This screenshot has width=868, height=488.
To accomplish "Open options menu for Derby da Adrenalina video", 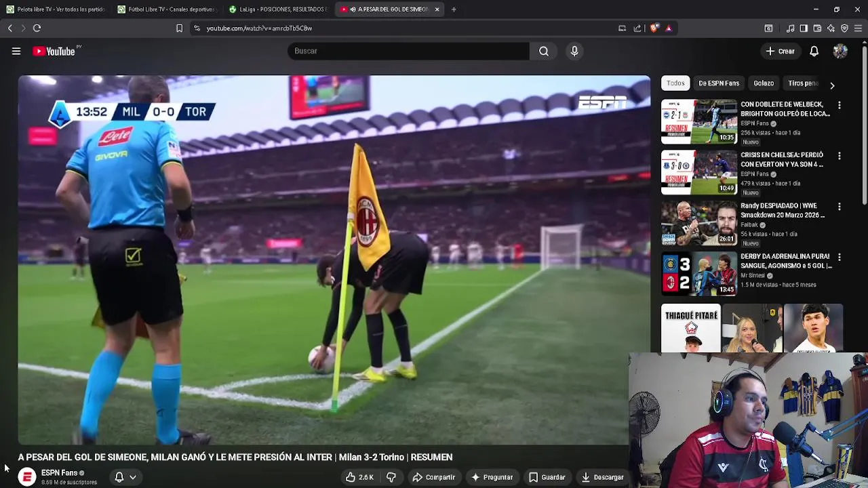I will coord(839,258).
